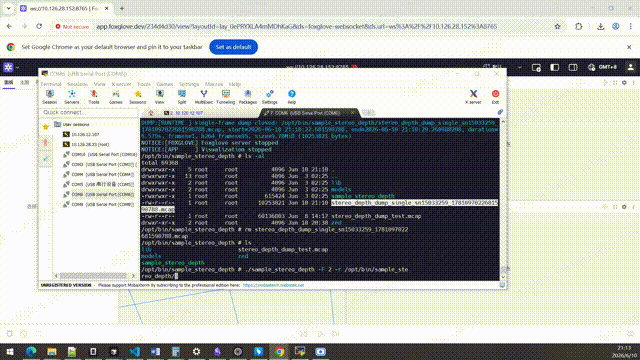Open the Tools toolbar icon in MobaXterm

coord(94,97)
